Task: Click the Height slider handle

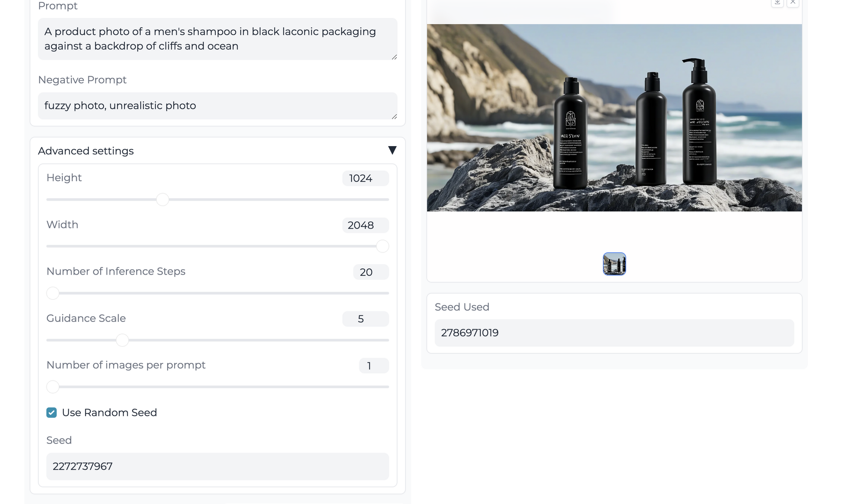Action: tap(163, 199)
